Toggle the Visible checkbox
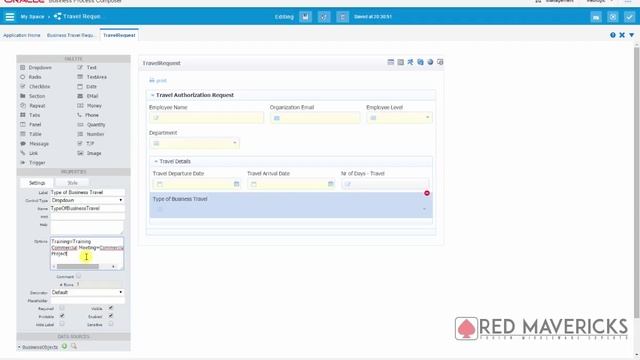The width and height of the screenshot is (640, 360). tap(111, 308)
